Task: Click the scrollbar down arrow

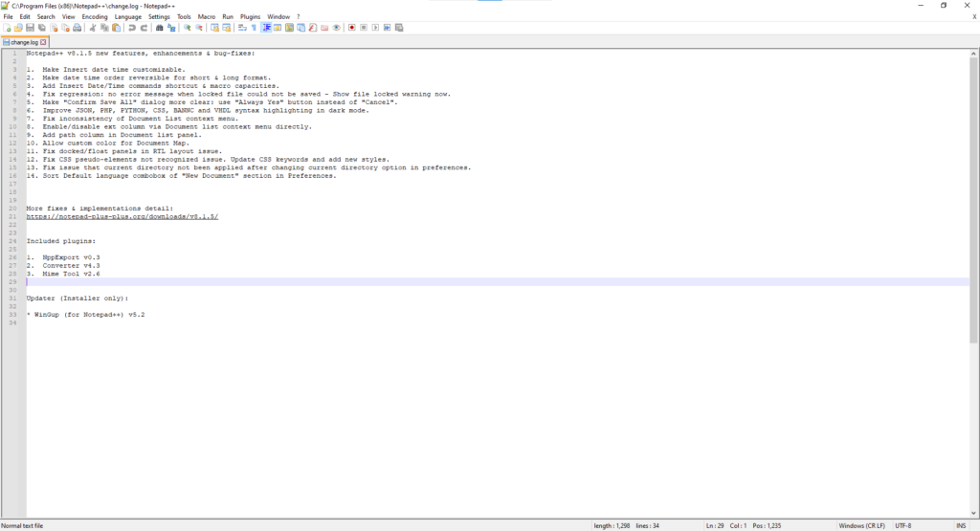Action: click(x=973, y=514)
